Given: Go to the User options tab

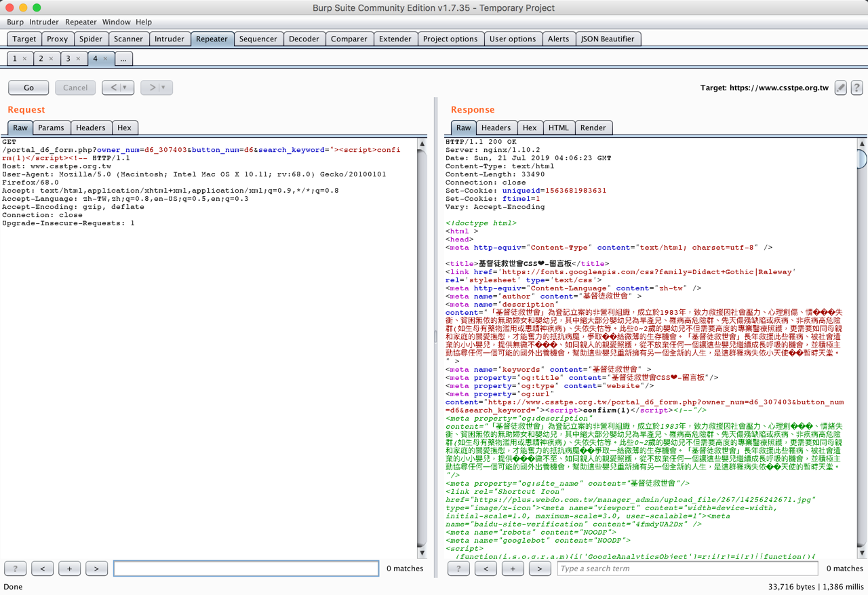Looking at the screenshot, I should [x=513, y=39].
